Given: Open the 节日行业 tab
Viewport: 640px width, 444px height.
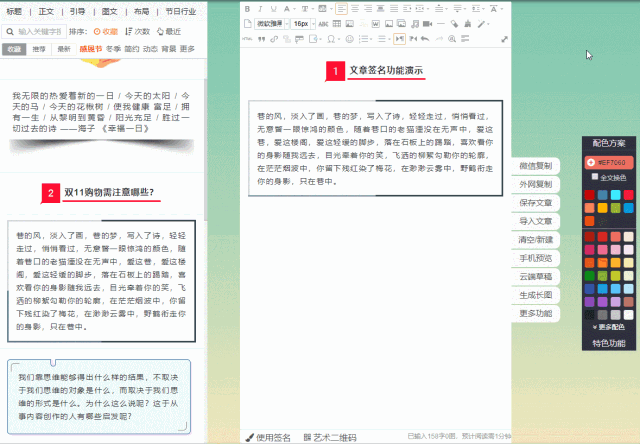Looking at the screenshot, I should (181, 11).
